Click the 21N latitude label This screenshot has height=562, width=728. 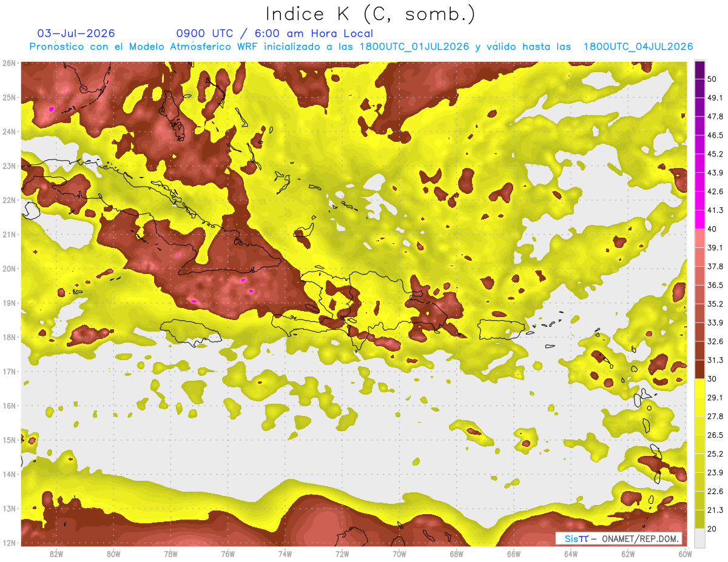[x=8, y=235]
